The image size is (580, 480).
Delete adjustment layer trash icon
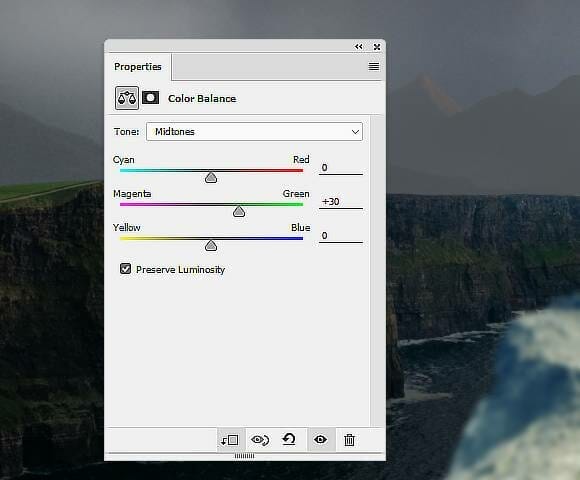click(x=349, y=440)
